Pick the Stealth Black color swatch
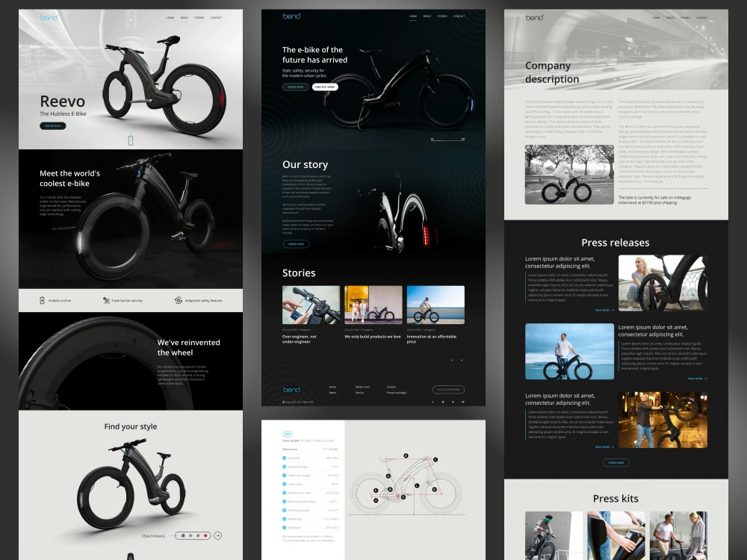This screenshot has height=560, width=747. click(183, 535)
